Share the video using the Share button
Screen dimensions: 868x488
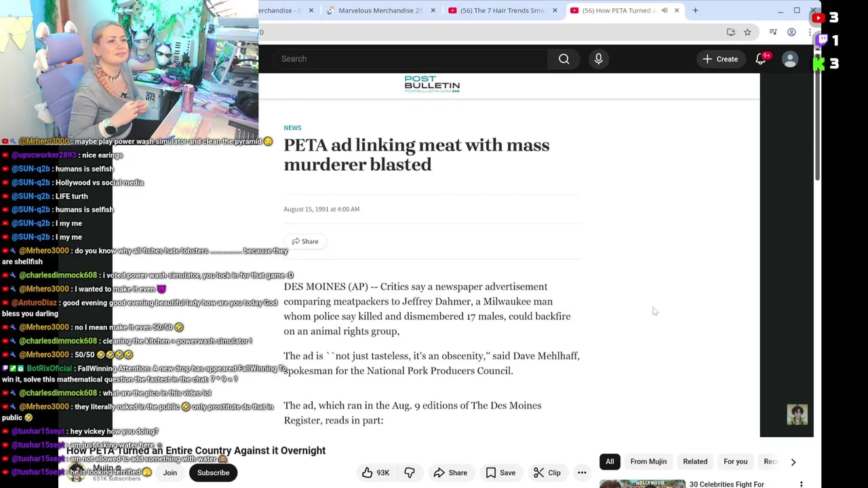(450, 472)
